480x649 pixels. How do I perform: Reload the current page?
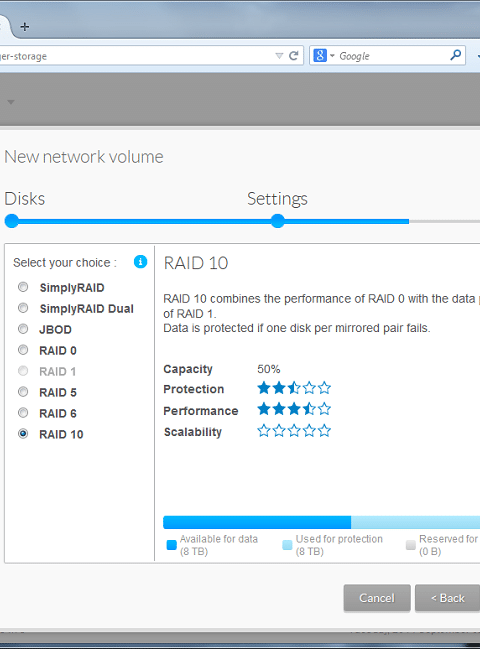[293, 56]
